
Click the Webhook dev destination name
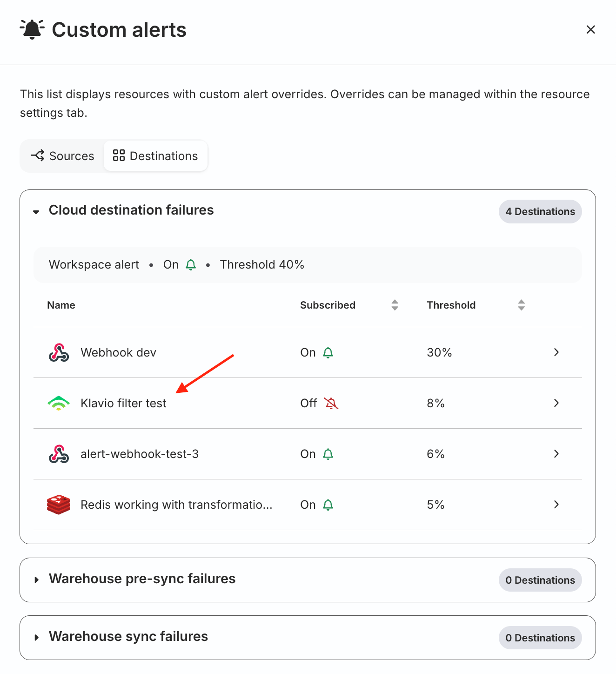pos(119,353)
